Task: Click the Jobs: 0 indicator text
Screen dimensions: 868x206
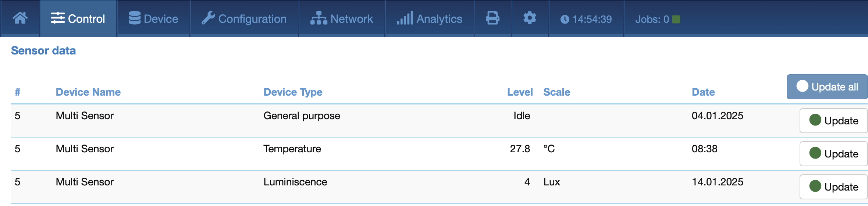Action: (652, 19)
